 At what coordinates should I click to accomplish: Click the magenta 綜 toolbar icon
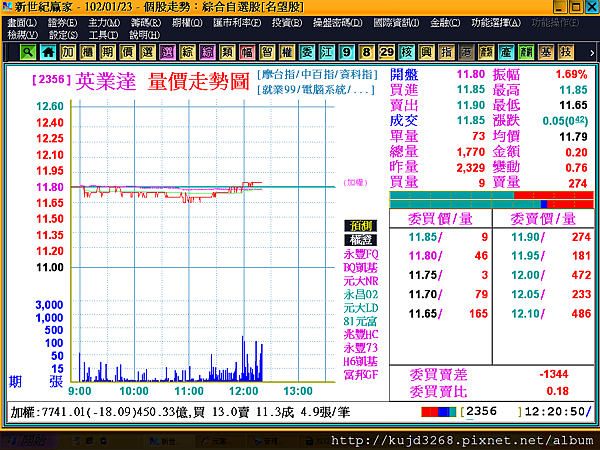[x=207, y=52]
